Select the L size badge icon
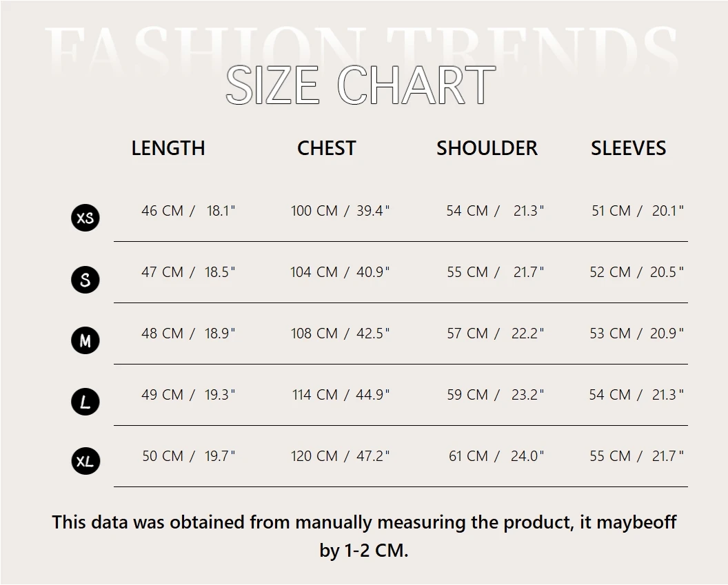The image size is (728, 585). [x=85, y=402]
